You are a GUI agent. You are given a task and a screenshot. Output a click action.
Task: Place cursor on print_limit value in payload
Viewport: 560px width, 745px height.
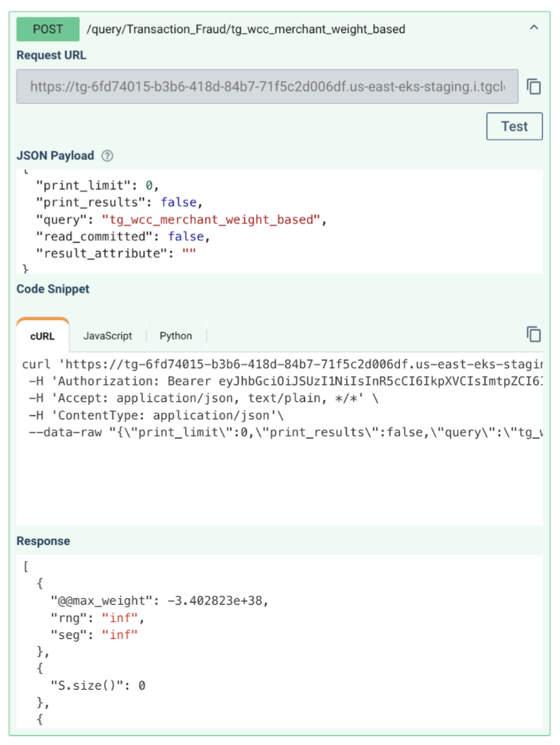(x=148, y=185)
